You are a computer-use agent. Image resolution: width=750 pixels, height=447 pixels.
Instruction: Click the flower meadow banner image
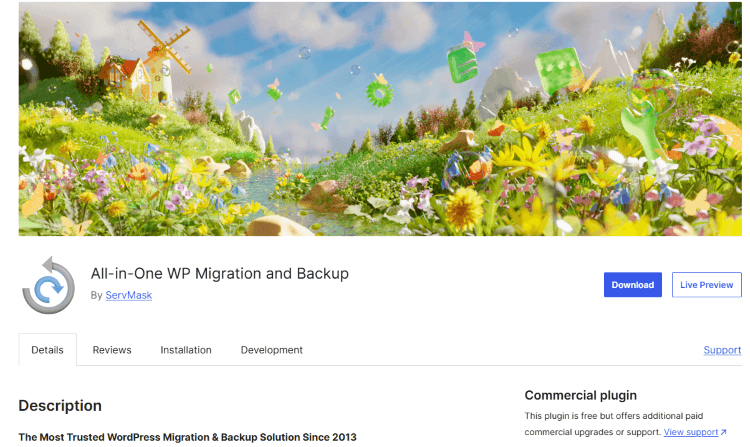[380, 119]
